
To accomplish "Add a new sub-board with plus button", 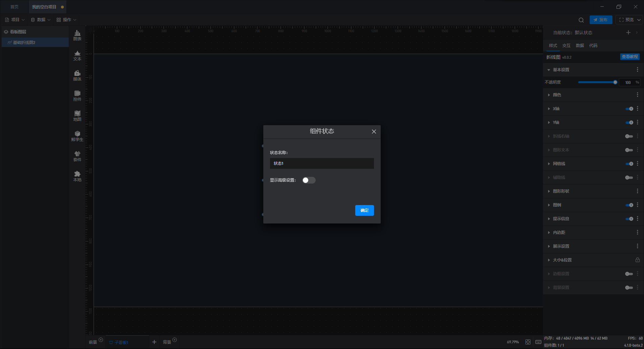I will pos(154,342).
